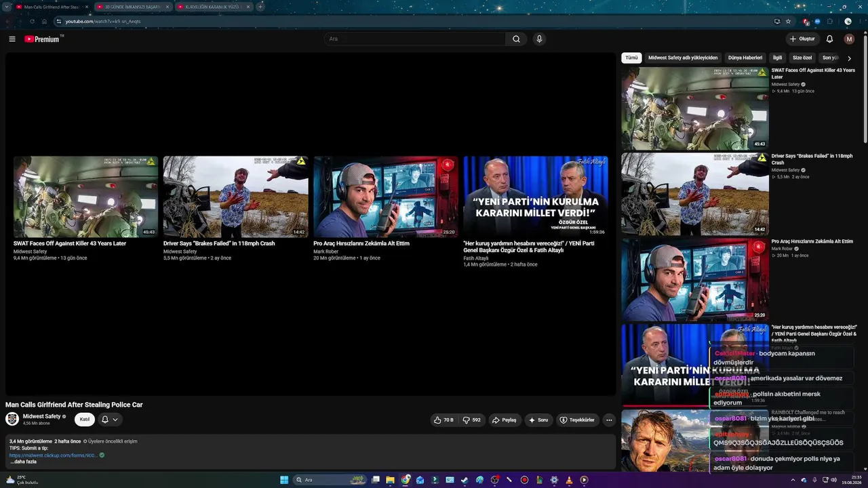Open Windows Start menu

pyautogui.click(x=284, y=480)
